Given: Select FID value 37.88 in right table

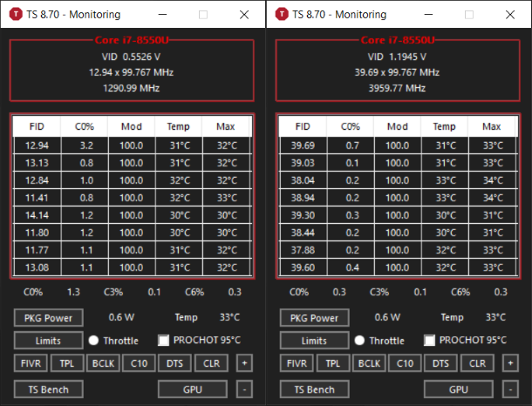Looking at the screenshot, I should (x=303, y=250).
